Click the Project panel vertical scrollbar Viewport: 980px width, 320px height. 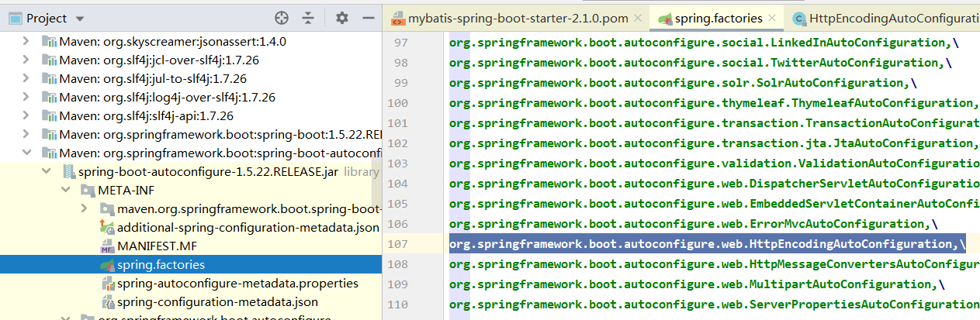point(376,178)
